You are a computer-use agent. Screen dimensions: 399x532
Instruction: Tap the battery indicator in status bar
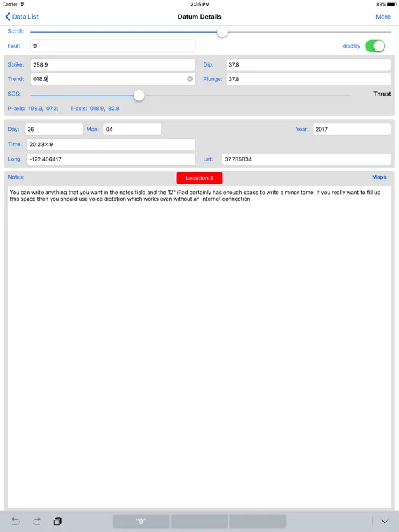pyautogui.click(x=391, y=4)
